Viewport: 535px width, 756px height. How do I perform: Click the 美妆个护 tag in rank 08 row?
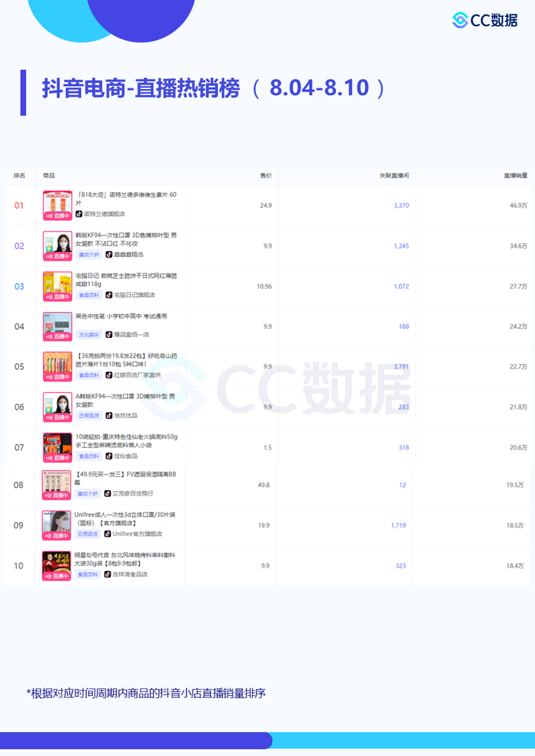point(88,493)
